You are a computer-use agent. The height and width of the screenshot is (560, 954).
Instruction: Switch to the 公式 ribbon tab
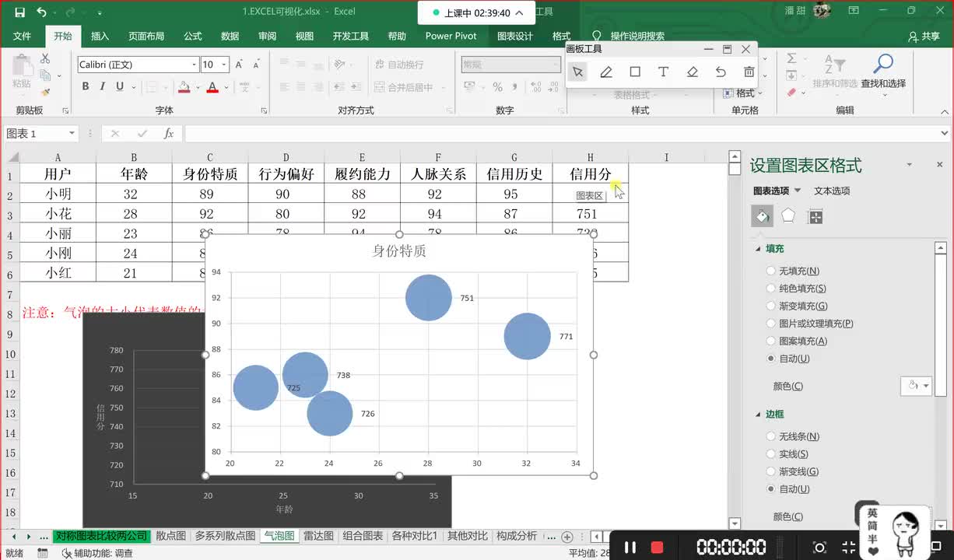pyautogui.click(x=193, y=37)
